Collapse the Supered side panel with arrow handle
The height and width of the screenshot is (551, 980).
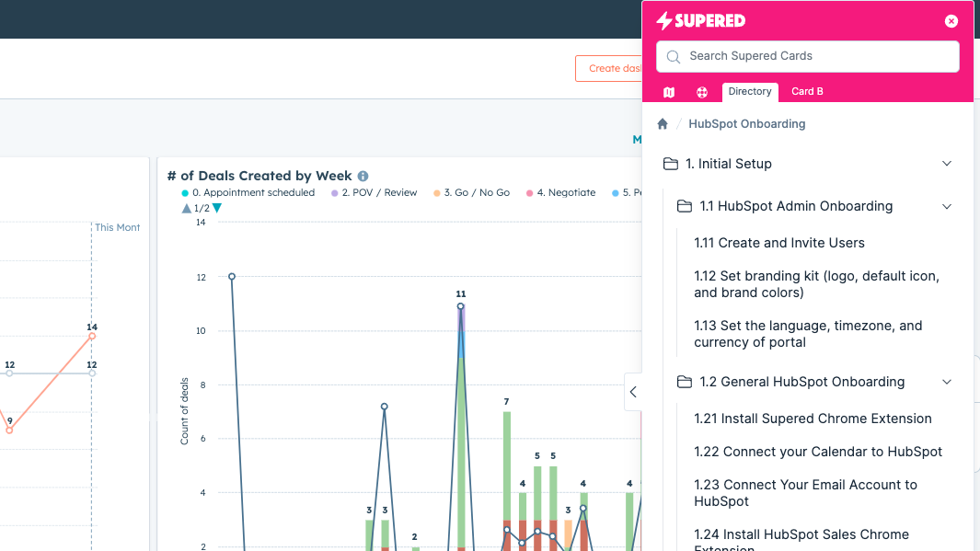click(633, 392)
